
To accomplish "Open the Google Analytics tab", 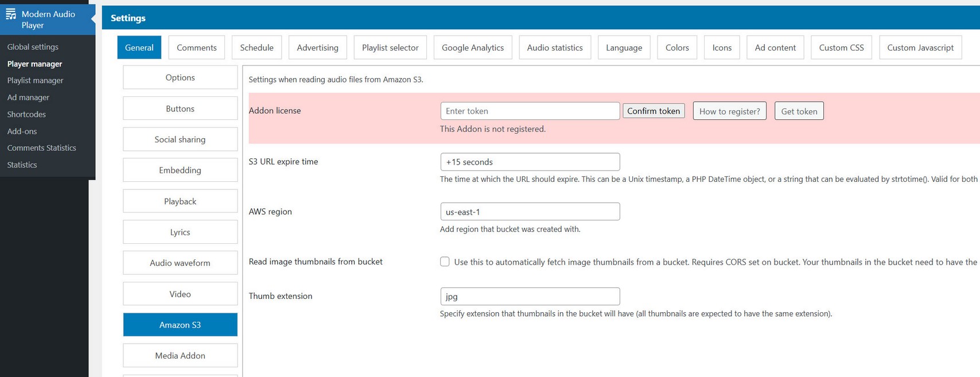I will click(473, 48).
